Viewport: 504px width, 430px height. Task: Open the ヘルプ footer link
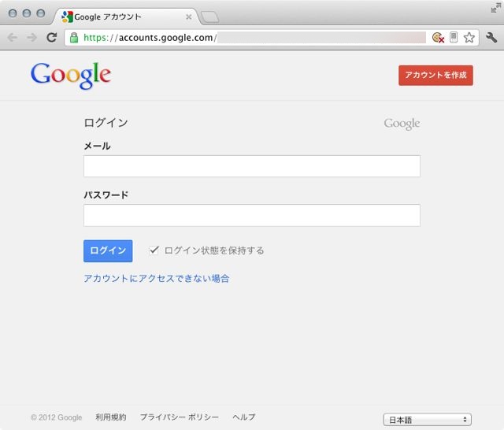(x=244, y=417)
